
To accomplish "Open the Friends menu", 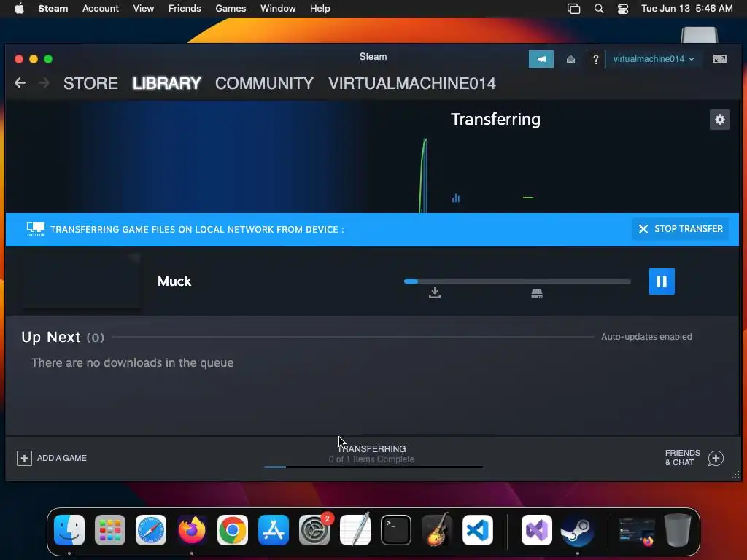I will coord(185,9).
